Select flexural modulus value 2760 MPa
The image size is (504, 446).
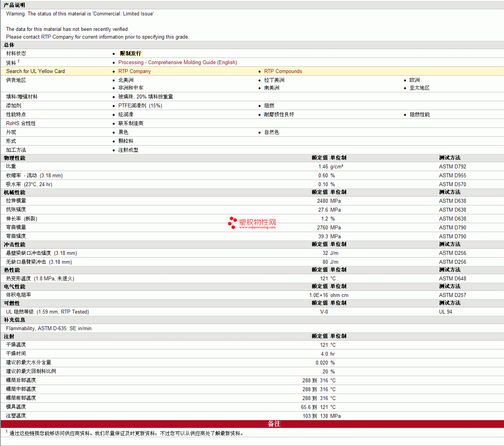[x=329, y=227]
